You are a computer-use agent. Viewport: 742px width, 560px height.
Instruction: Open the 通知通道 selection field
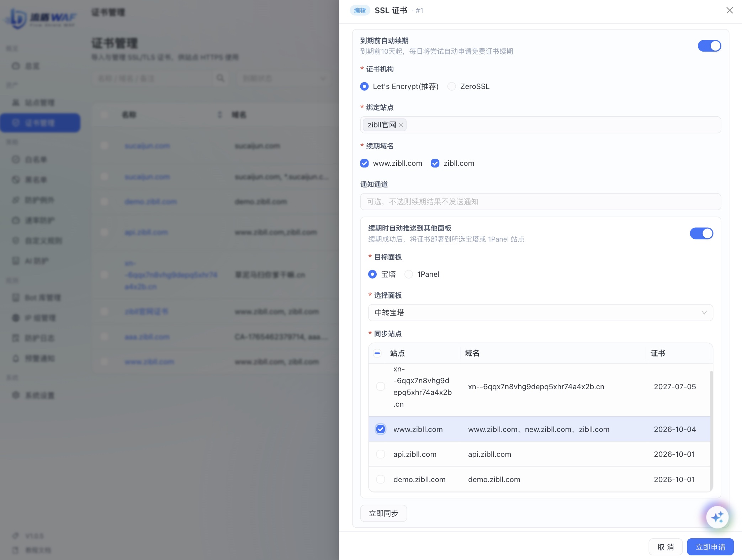540,202
